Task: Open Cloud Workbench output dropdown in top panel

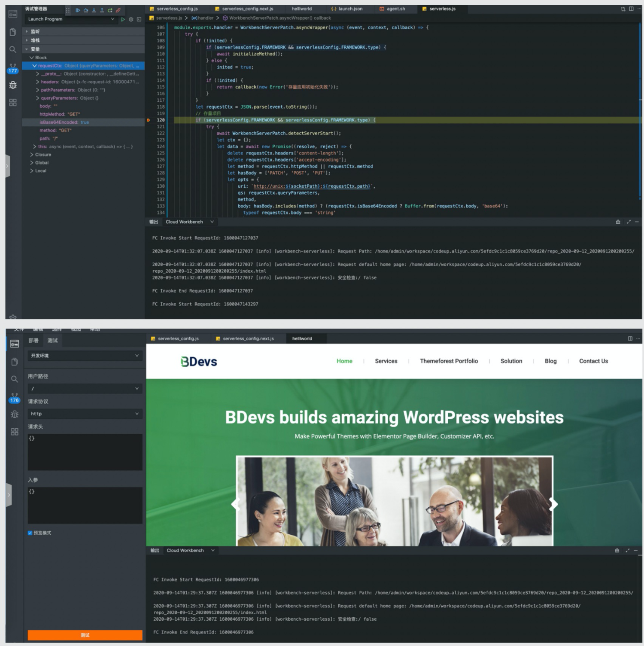Action: [189, 222]
